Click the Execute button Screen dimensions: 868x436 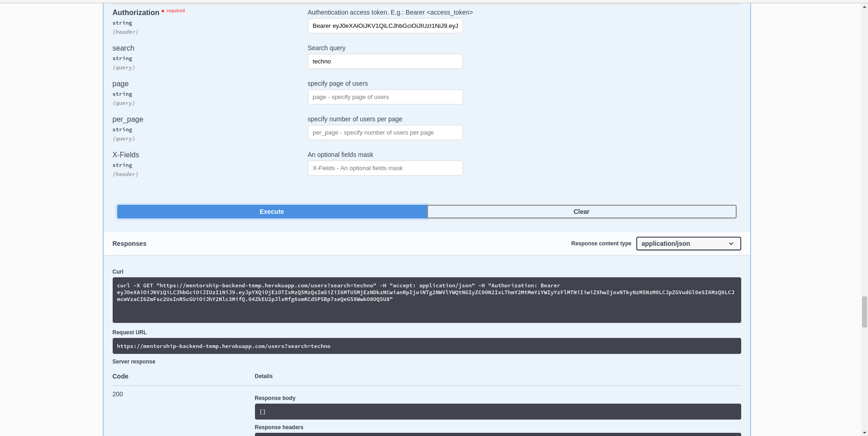271,212
